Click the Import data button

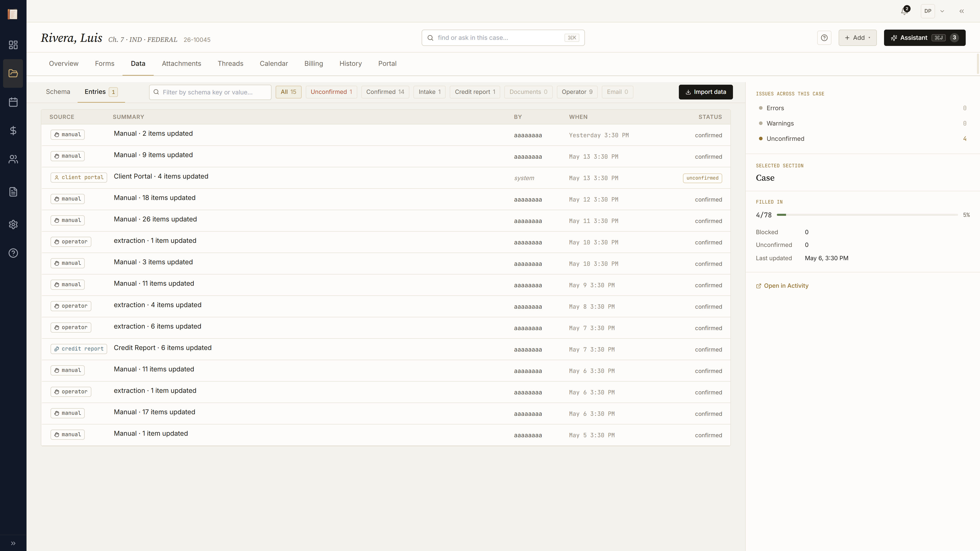tap(706, 92)
